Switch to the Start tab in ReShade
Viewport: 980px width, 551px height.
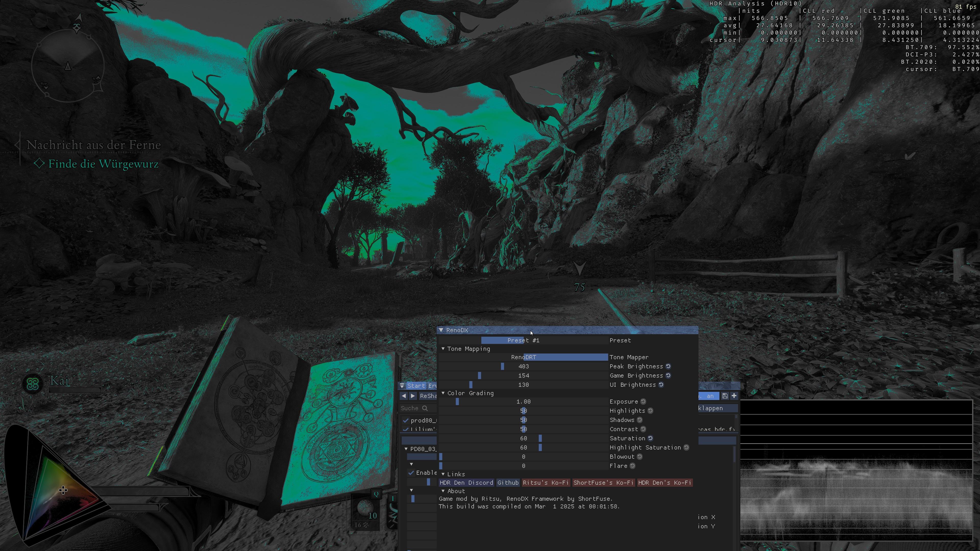click(x=416, y=386)
